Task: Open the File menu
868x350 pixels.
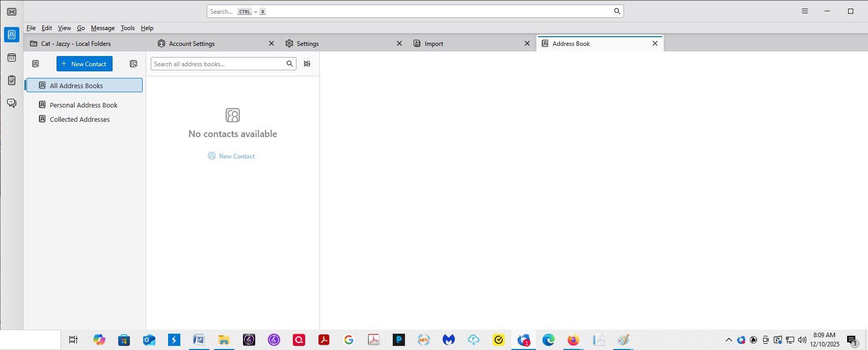Action: pos(31,28)
